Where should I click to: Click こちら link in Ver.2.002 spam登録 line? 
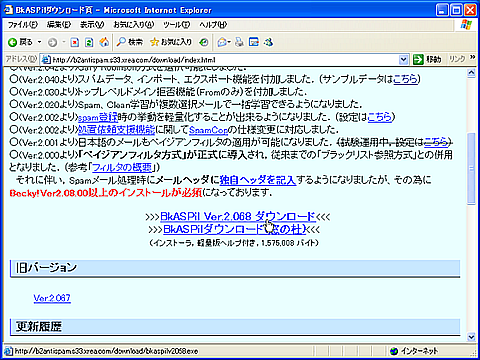[x=379, y=117]
